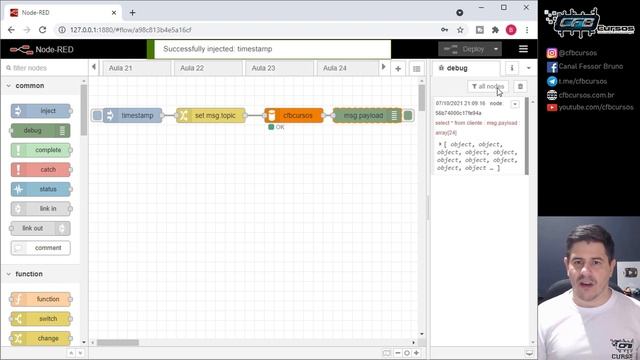Select the link out palette node
This screenshot has height=360, width=640.
(x=40, y=228)
